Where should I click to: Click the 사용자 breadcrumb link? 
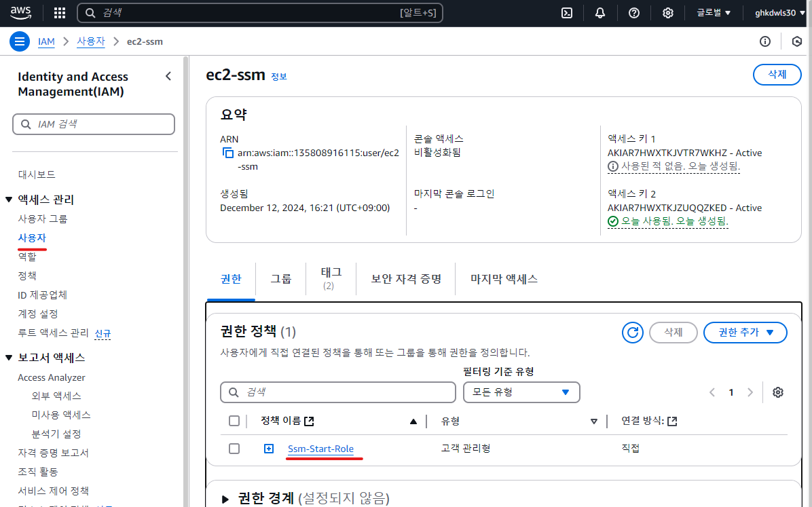coord(90,41)
